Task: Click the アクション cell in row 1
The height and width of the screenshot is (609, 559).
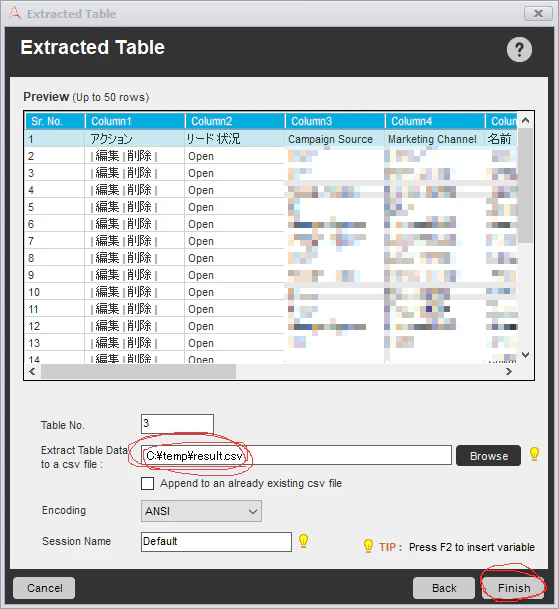Action: tap(135, 139)
